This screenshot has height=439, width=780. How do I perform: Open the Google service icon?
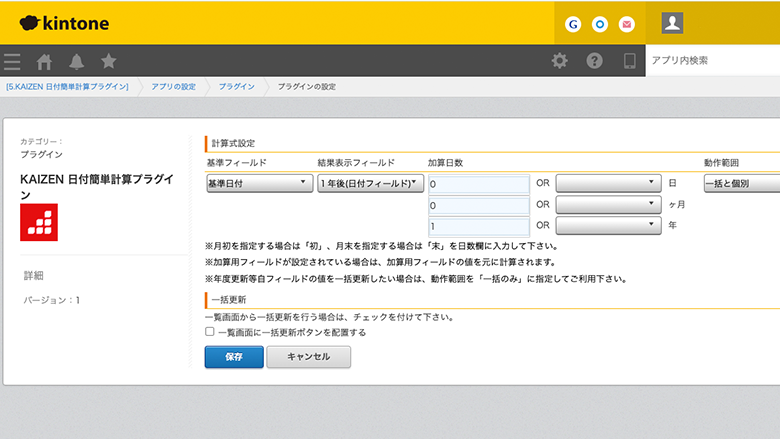coord(573,24)
